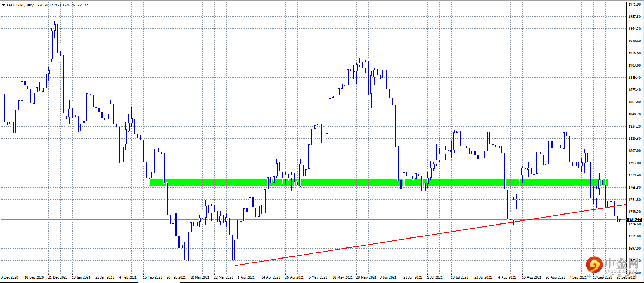
Task: Click the 16 Feb 2021 date label
Action: (x=152, y=277)
